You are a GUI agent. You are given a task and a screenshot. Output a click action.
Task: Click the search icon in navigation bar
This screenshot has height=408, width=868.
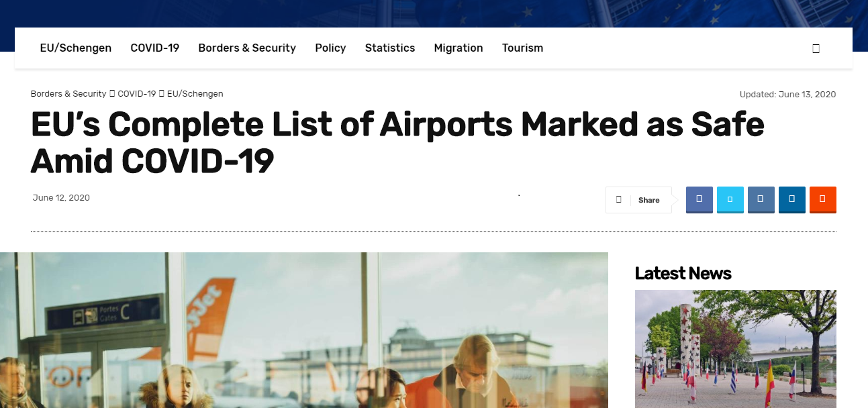click(816, 48)
